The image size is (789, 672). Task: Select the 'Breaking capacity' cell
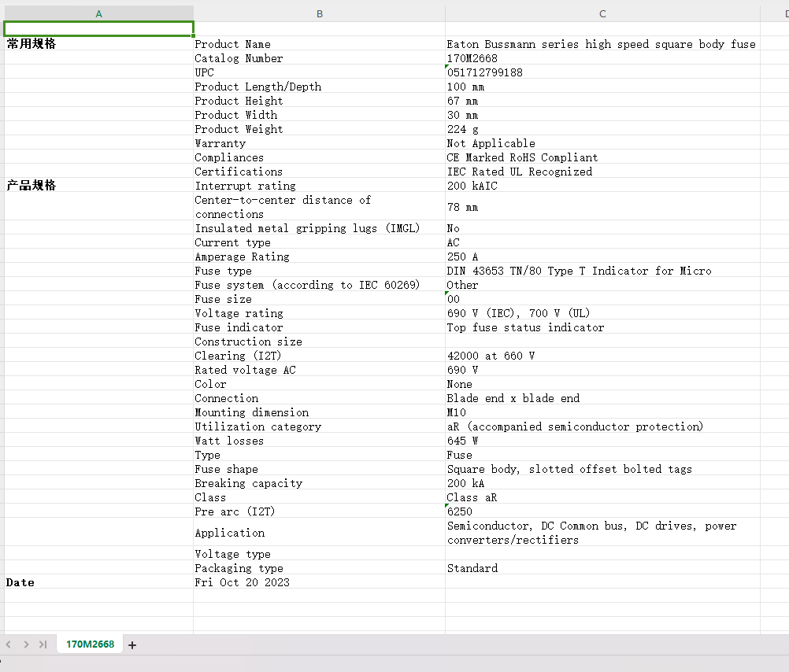pos(320,483)
